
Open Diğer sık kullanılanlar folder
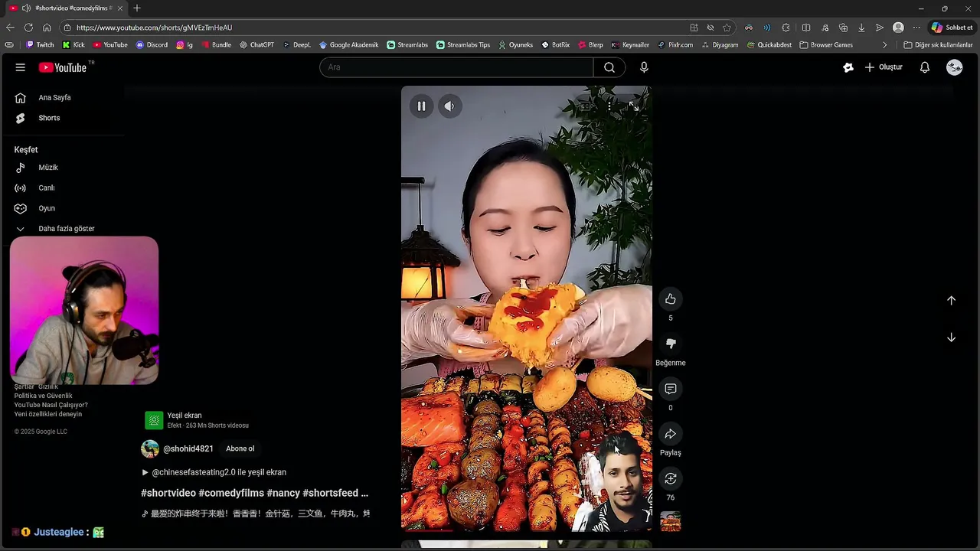point(938,45)
